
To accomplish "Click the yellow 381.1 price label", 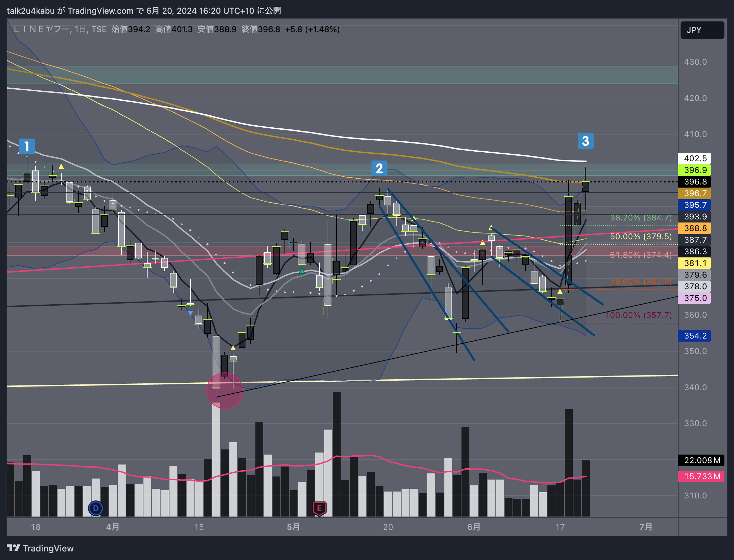I will pos(694,263).
